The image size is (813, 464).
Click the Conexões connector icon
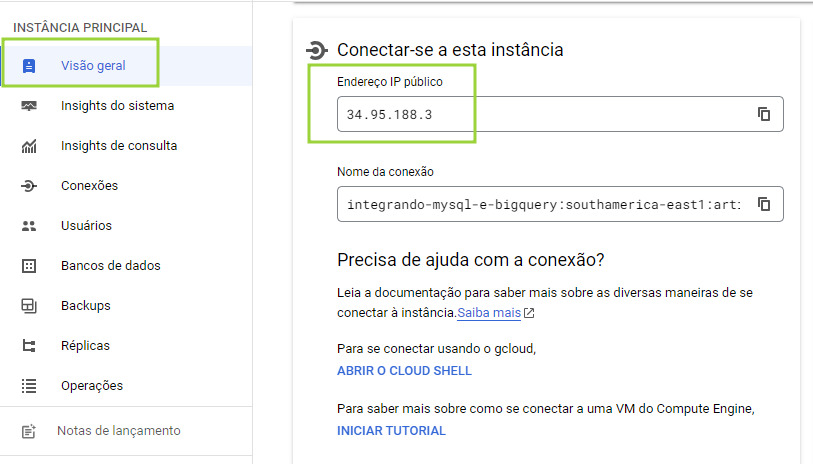pyautogui.click(x=29, y=186)
